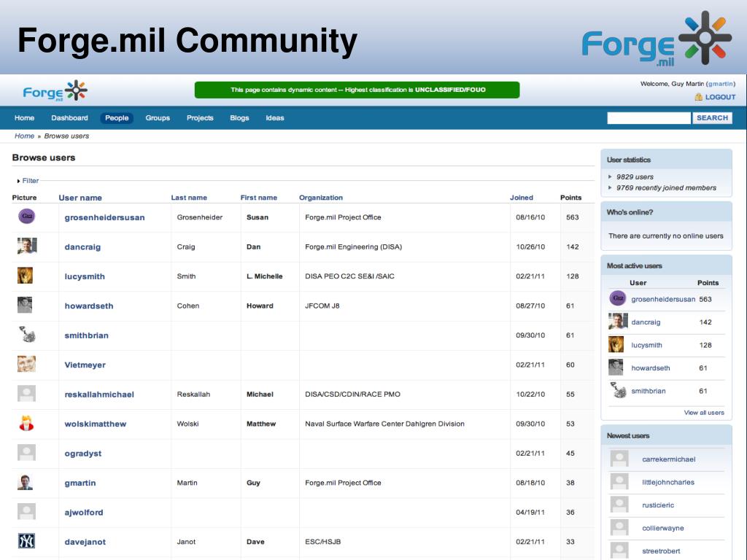
Task: Click the SEARCH button
Action: [x=712, y=118]
